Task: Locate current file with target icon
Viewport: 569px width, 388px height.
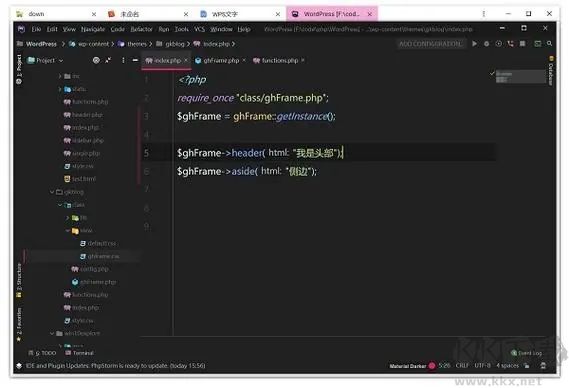Action: pyautogui.click(x=96, y=60)
